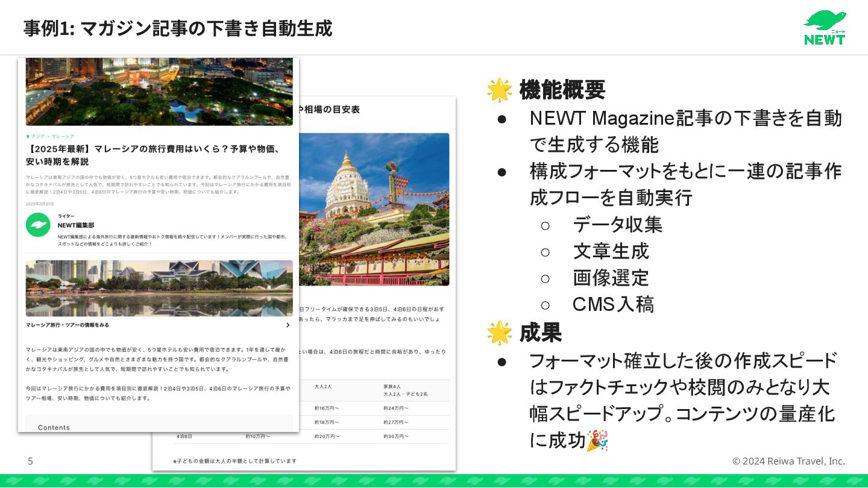Click the table cell 約30万円〜
This screenshot has height=488, width=868.
pos(395,436)
